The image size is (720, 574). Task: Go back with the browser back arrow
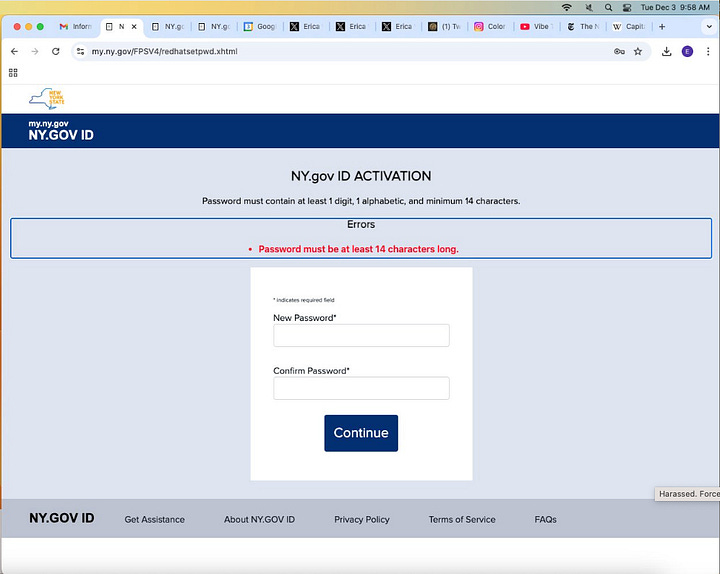(14, 51)
